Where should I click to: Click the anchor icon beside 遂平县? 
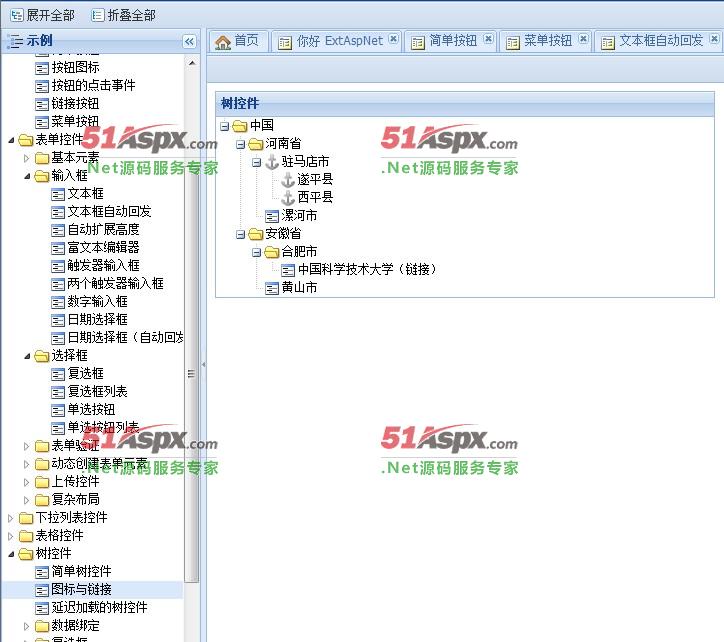[288, 180]
